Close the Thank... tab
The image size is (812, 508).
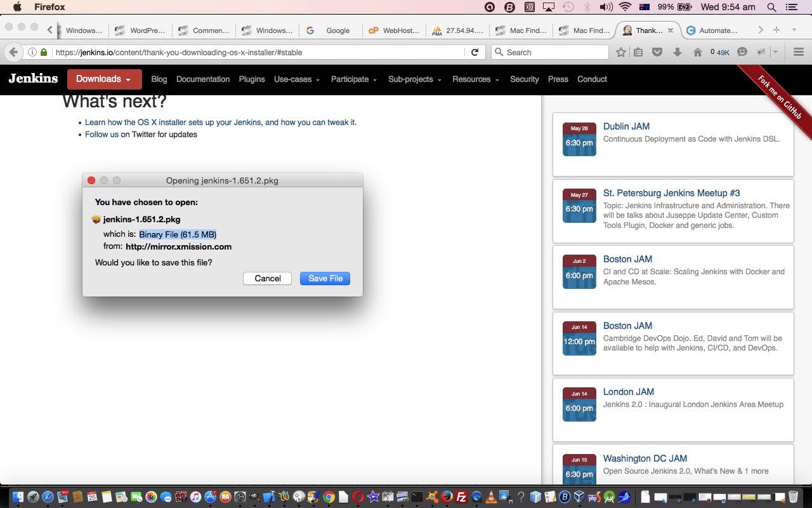(x=670, y=30)
